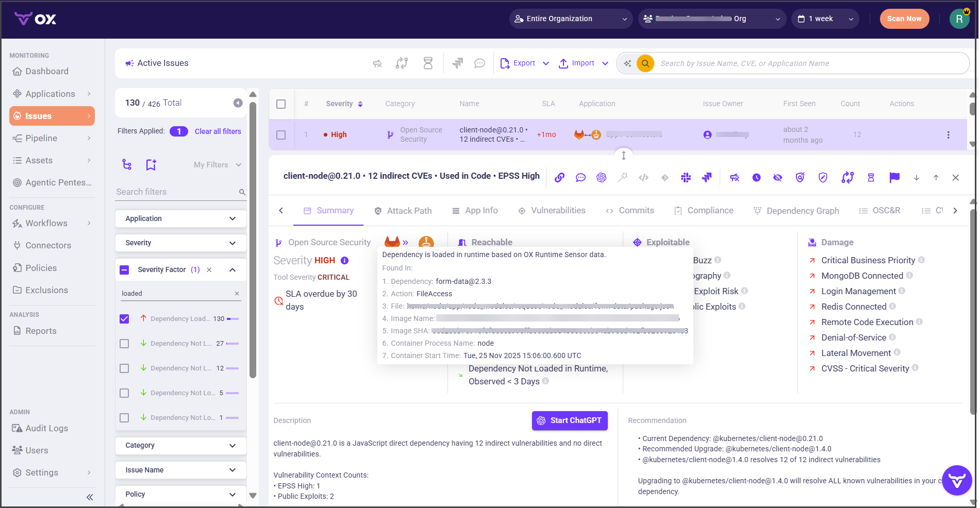Image resolution: width=980 pixels, height=508 pixels.
Task: Switch to the Attack Path tab
Action: coord(403,211)
